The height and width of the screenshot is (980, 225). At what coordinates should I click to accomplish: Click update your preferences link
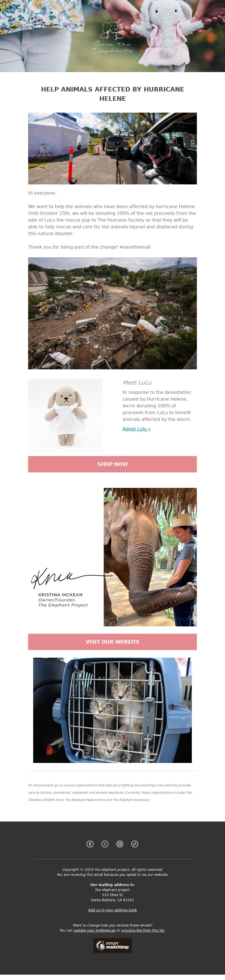pyautogui.click(x=94, y=930)
